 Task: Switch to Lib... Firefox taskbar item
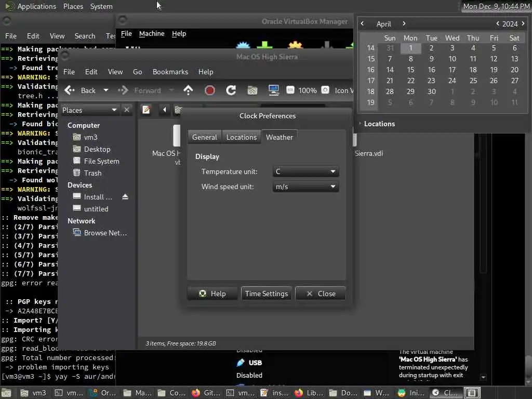coord(309,393)
